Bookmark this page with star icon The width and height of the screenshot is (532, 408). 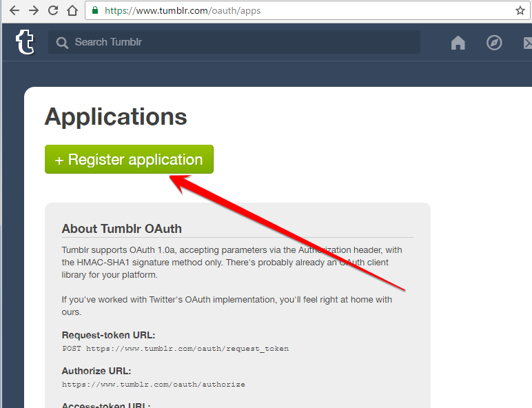click(x=520, y=10)
